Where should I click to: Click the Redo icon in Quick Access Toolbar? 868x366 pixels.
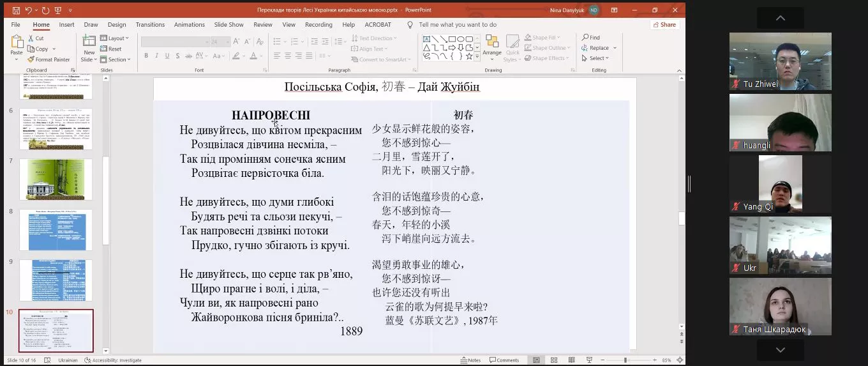point(46,10)
